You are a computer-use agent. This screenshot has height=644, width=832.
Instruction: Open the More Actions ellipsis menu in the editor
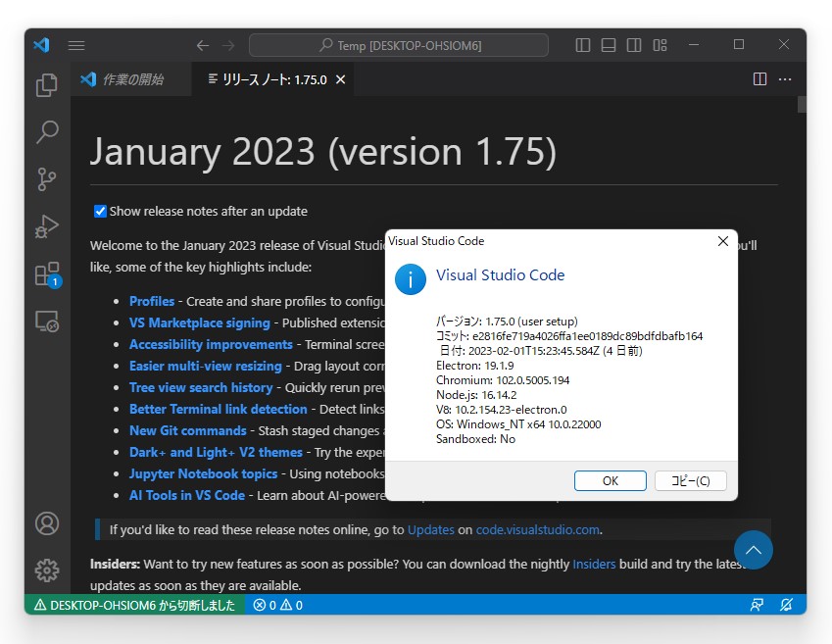tap(784, 79)
